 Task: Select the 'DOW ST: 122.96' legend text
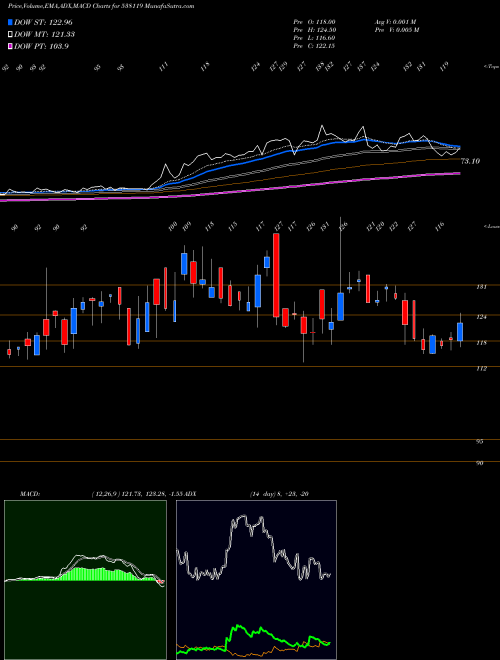pyautogui.click(x=43, y=23)
